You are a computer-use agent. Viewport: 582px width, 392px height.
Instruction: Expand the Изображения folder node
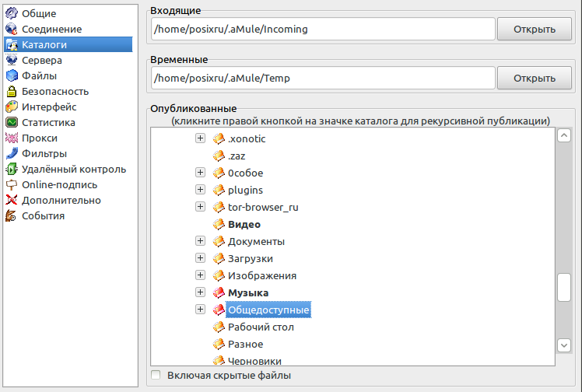[x=200, y=275]
